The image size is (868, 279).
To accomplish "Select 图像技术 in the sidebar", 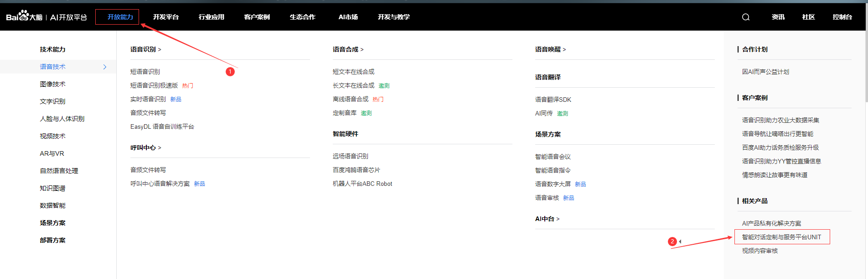I will point(53,84).
